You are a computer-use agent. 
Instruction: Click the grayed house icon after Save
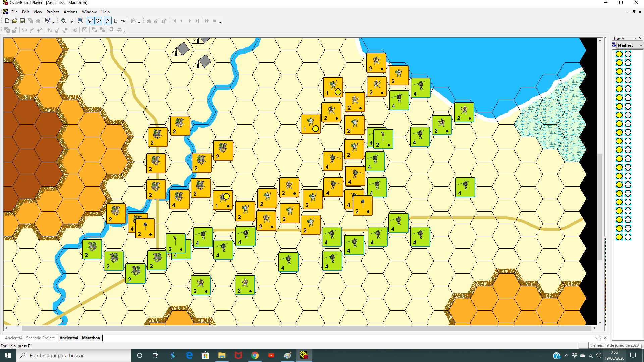pyautogui.click(x=38, y=21)
